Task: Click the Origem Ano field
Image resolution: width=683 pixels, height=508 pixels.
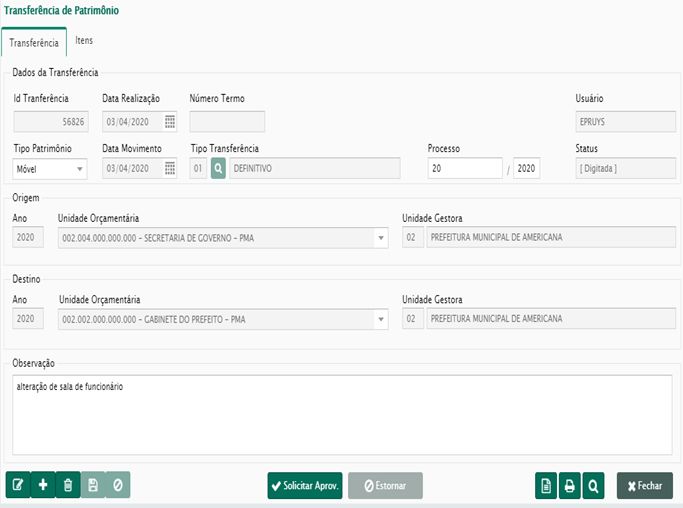Action: click(28, 237)
